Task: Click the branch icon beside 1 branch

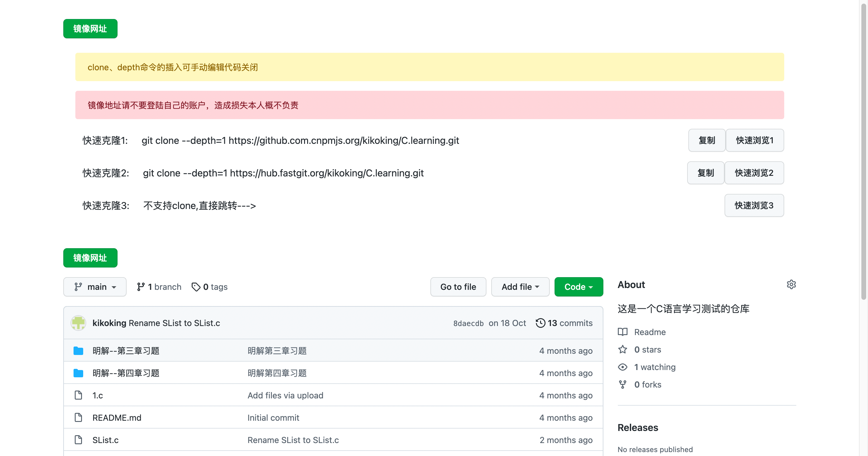Action: [x=141, y=287]
